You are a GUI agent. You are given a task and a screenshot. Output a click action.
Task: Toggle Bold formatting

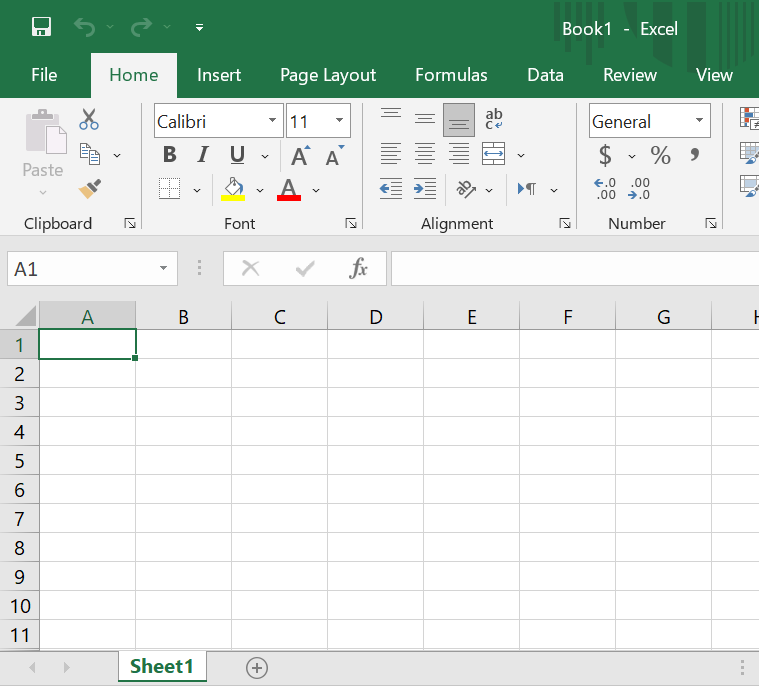point(169,155)
